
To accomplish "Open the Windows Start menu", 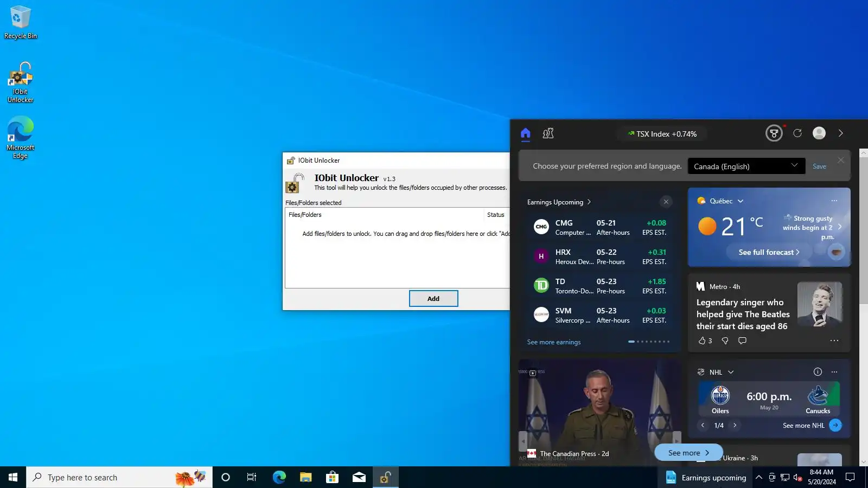I will pos(13,477).
